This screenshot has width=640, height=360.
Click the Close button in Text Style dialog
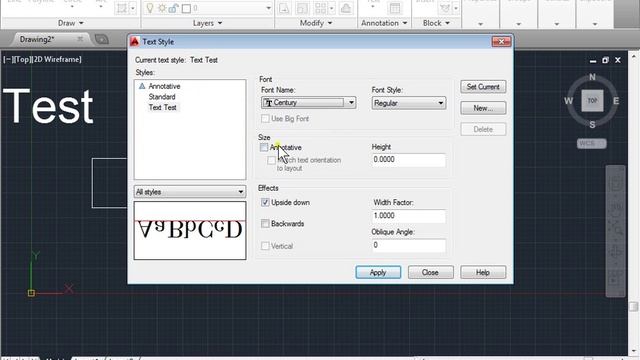click(430, 272)
